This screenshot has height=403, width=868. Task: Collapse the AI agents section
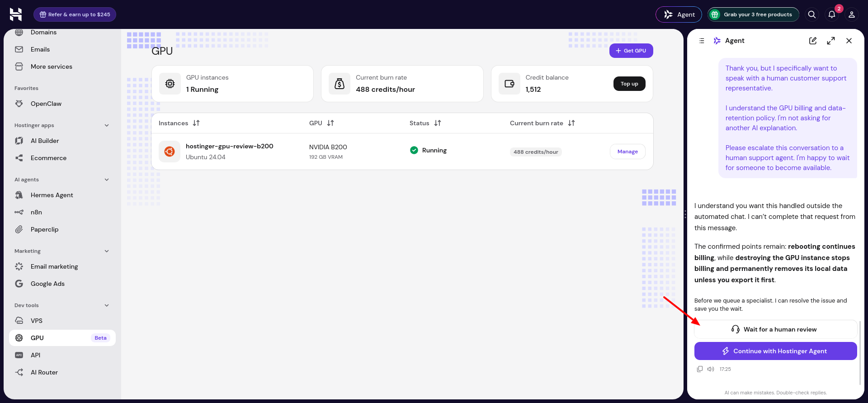pyautogui.click(x=107, y=180)
